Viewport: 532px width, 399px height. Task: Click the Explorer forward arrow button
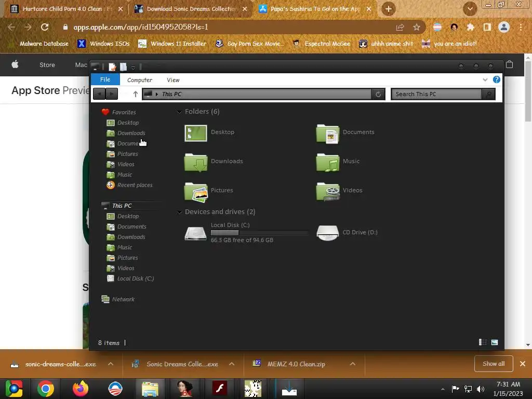[x=112, y=94]
